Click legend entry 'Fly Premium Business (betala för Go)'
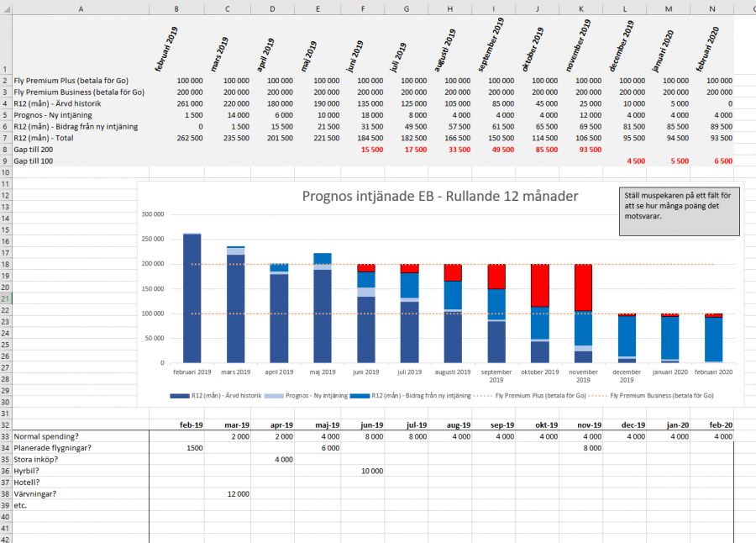The image size is (756, 543). [x=653, y=395]
